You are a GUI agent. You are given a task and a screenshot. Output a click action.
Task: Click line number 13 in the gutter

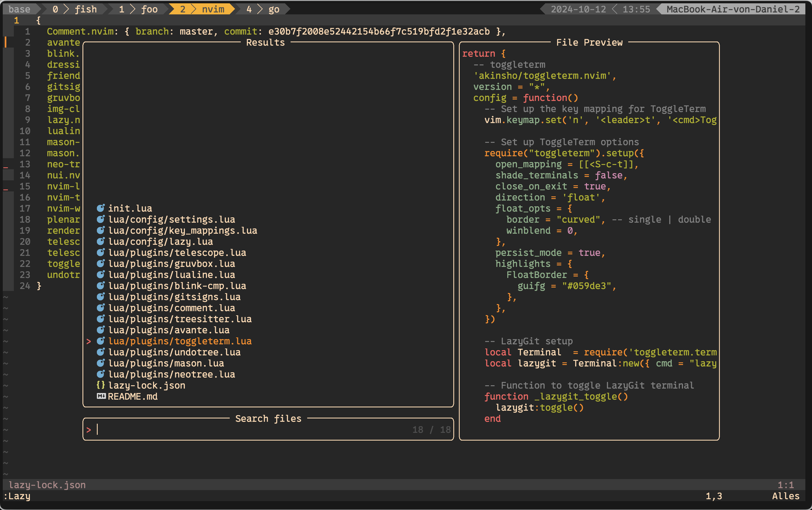25,164
